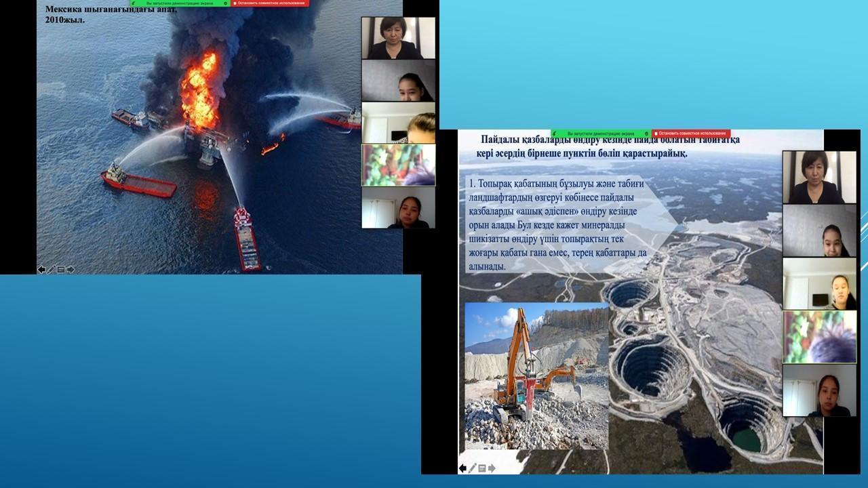This screenshot has height=488, width=868.
Task: Select top participant video beside the mining slide
Action: 819,177
